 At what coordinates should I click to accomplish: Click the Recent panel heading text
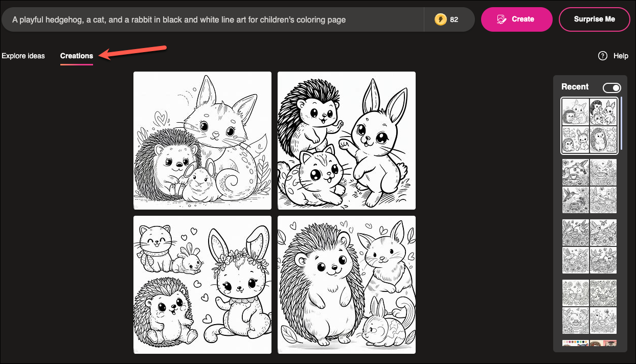click(x=575, y=87)
